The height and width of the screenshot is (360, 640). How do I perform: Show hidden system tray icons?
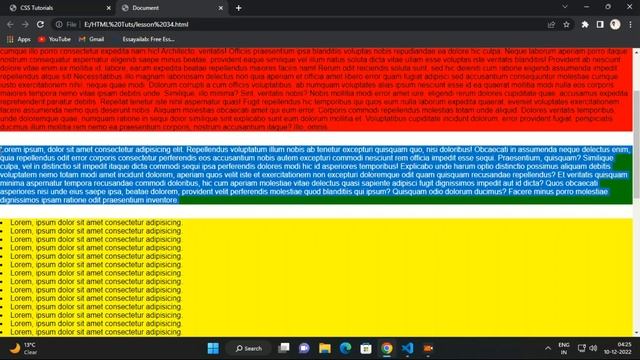click(548, 348)
